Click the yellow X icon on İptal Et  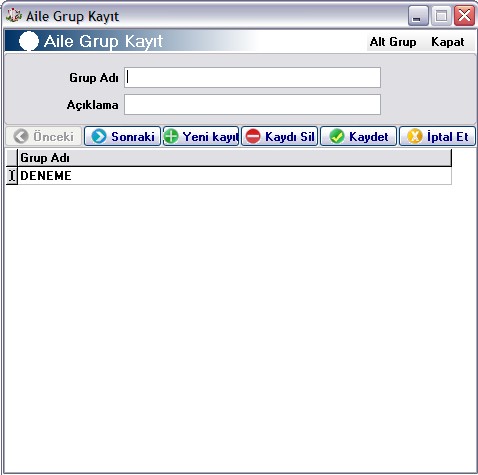[415, 136]
